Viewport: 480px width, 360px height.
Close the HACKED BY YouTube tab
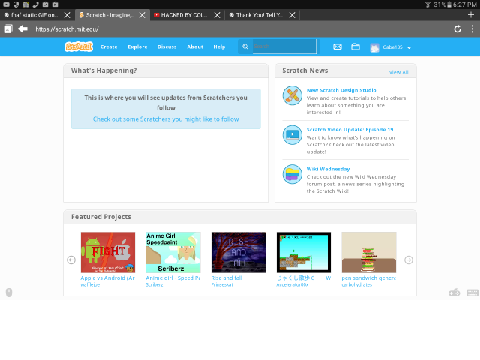tap(217, 15)
